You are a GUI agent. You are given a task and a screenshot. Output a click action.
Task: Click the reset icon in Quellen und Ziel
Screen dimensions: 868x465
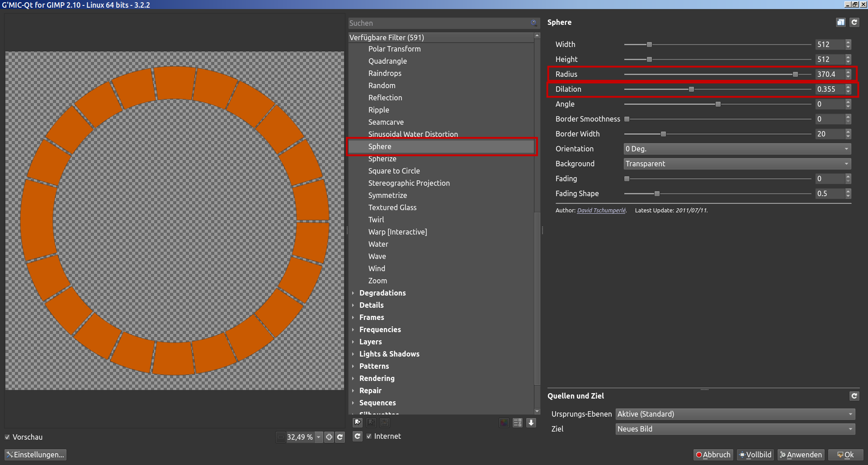[x=854, y=396]
